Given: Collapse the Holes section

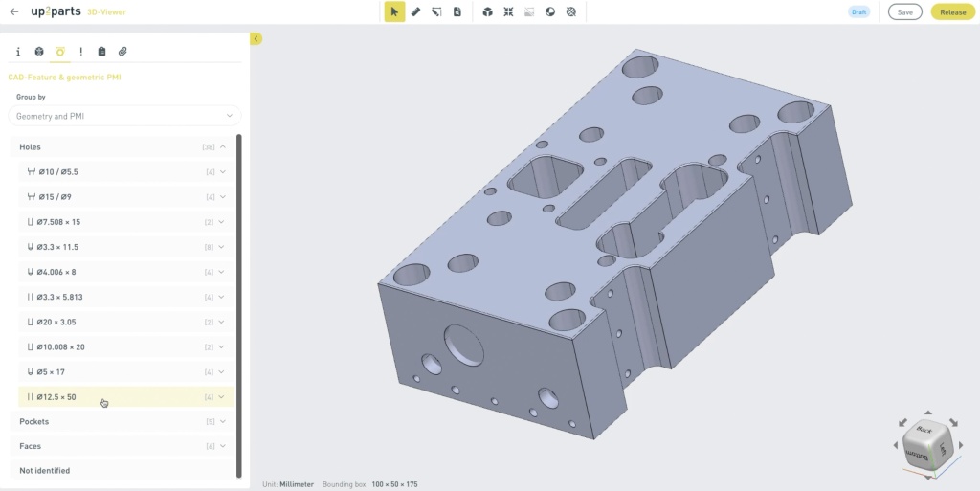Looking at the screenshot, I should [x=222, y=147].
